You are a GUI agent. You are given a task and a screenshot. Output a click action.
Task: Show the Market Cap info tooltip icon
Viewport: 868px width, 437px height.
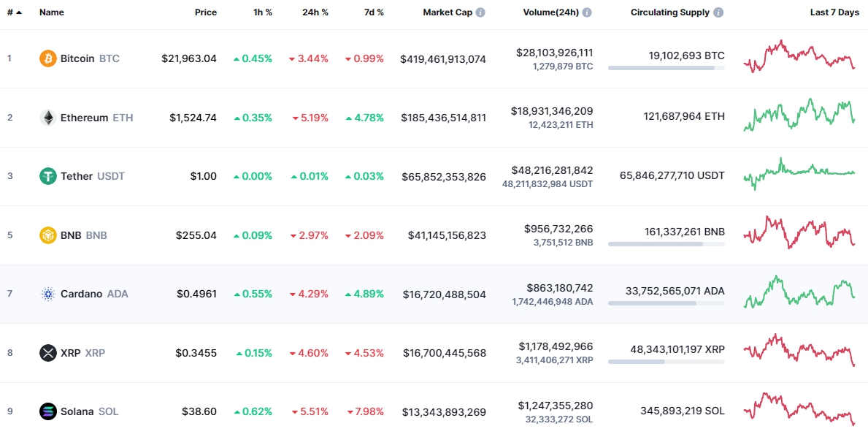click(x=480, y=12)
